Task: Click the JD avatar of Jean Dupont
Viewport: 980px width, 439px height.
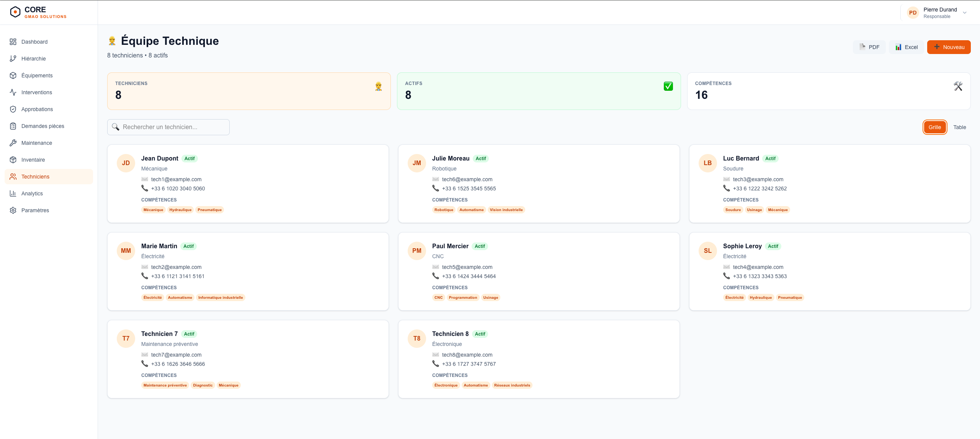Action: pos(126,163)
